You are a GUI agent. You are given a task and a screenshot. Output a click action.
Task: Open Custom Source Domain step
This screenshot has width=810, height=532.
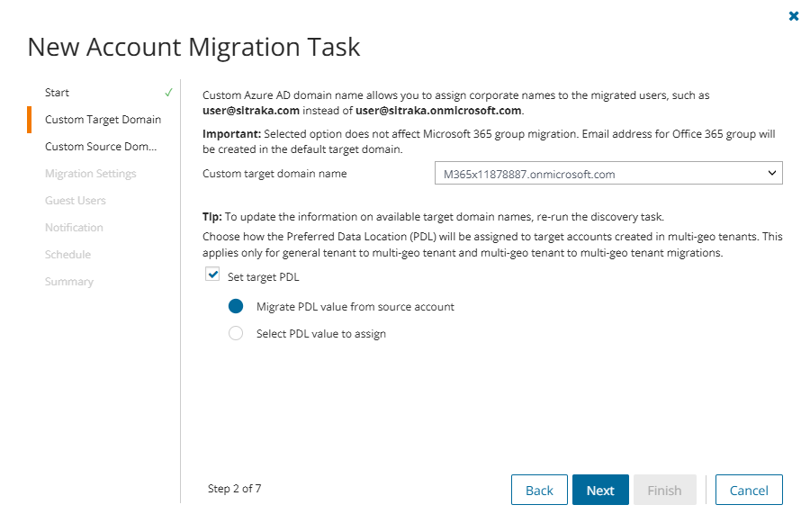[101, 147]
